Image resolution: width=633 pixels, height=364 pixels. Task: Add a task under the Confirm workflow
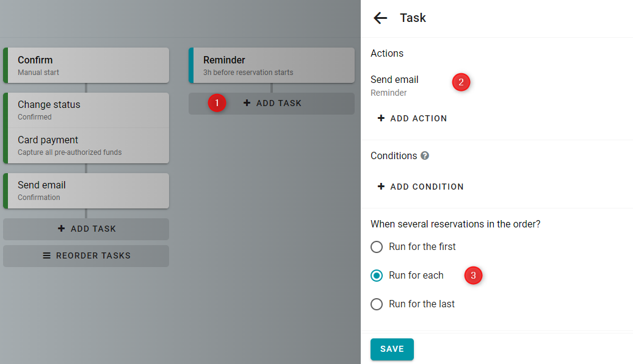[86, 229]
